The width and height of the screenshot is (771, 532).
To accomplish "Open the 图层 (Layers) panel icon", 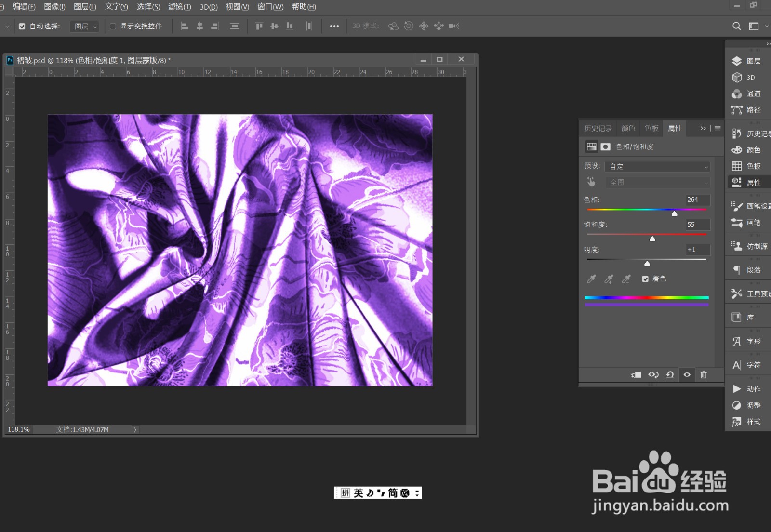I will (x=736, y=61).
